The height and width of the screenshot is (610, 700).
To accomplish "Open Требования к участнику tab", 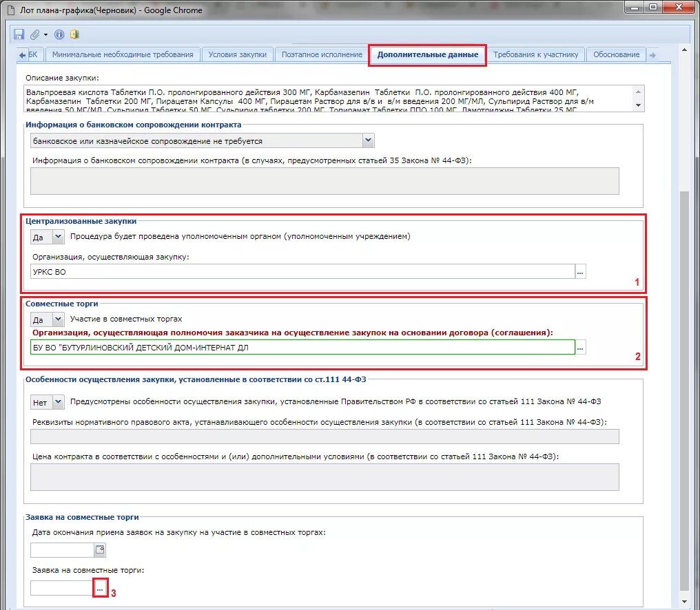I will (x=535, y=55).
